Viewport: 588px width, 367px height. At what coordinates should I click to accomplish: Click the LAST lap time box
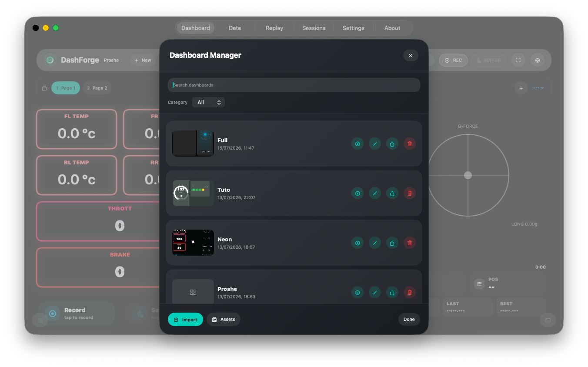468,307
